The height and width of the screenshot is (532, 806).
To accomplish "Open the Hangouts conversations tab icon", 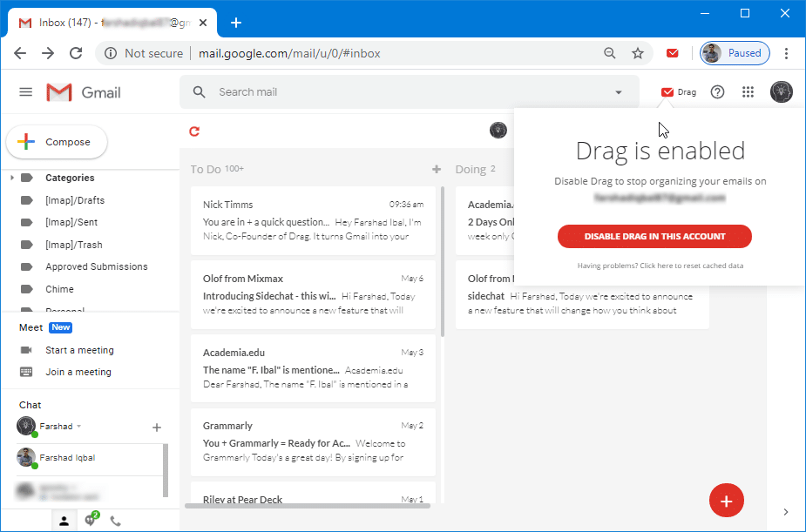I will click(90, 521).
